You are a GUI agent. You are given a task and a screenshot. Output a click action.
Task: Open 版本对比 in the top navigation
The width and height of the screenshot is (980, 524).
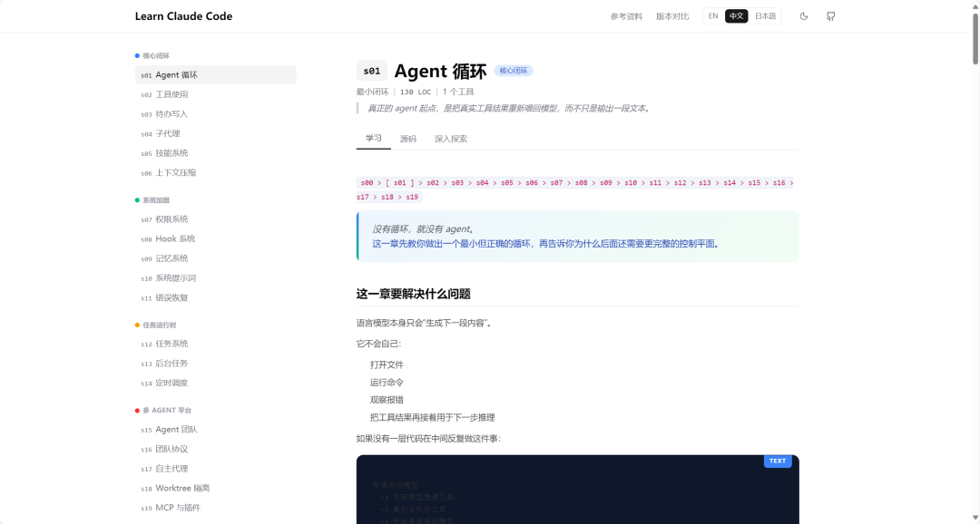pyautogui.click(x=671, y=15)
